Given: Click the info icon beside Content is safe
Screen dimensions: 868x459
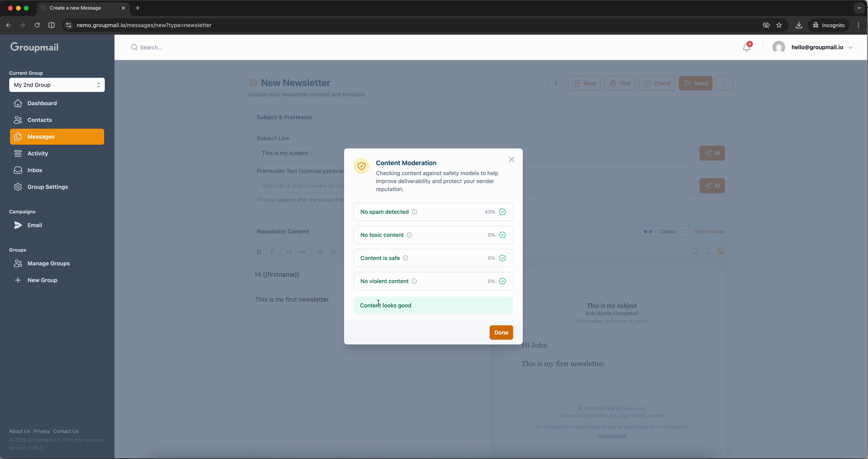Looking at the screenshot, I should click(405, 258).
